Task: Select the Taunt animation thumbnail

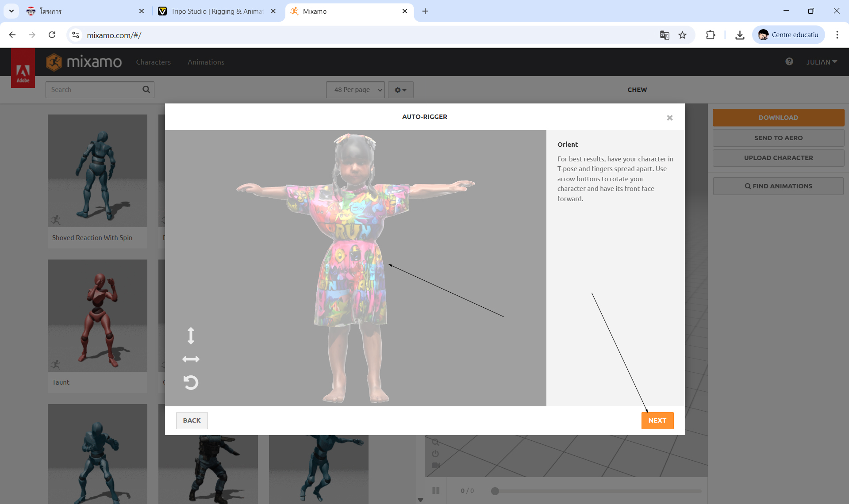Action: pos(97,316)
